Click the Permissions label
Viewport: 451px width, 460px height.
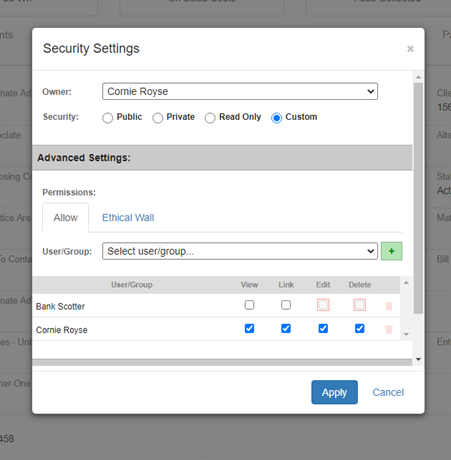tap(69, 192)
